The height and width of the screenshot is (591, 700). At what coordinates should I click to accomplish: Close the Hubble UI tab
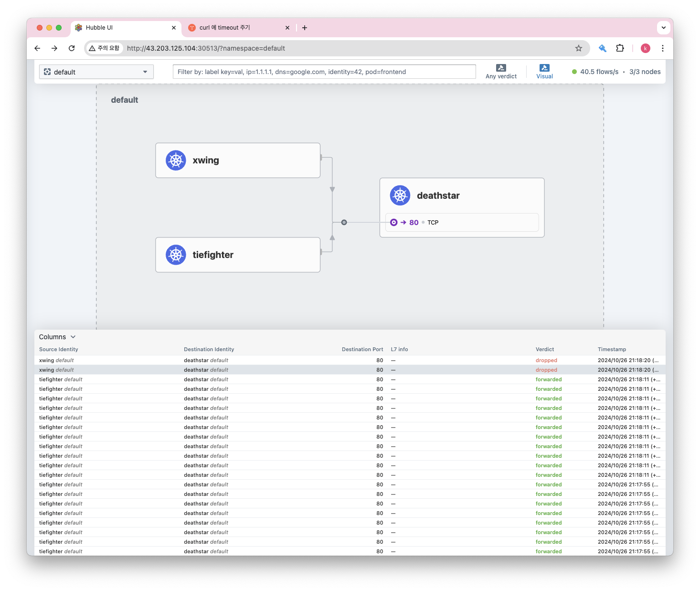click(x=174, y=28)
